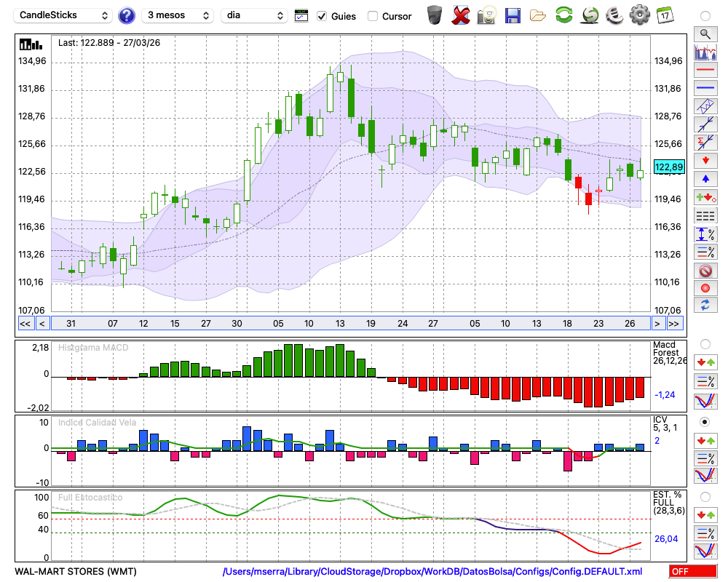Viewport: 728px width, 582px height.
Task: Select the radio button beside EST. % FULL panel
Action: tap(704, 496)
